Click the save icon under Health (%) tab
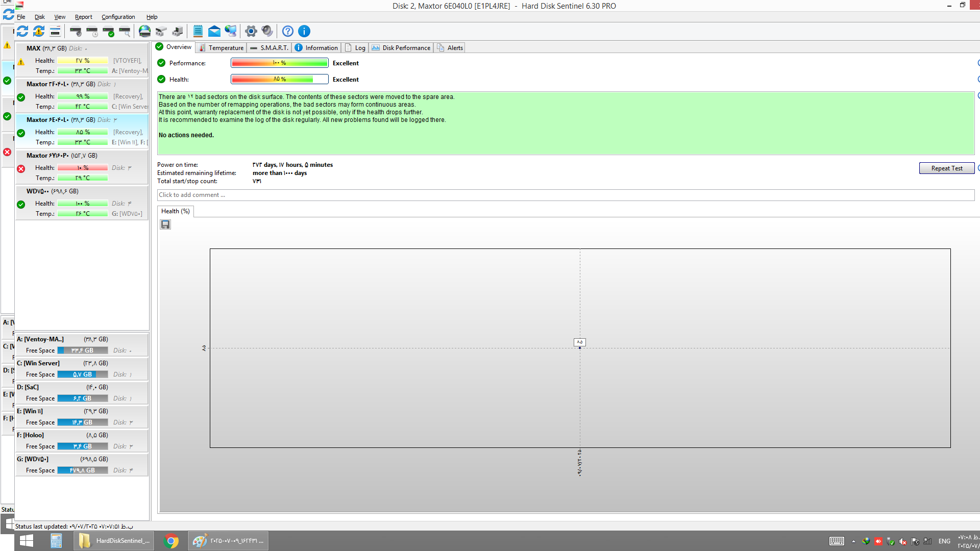Viewport: 980px width, 551px height. (165, 224)
